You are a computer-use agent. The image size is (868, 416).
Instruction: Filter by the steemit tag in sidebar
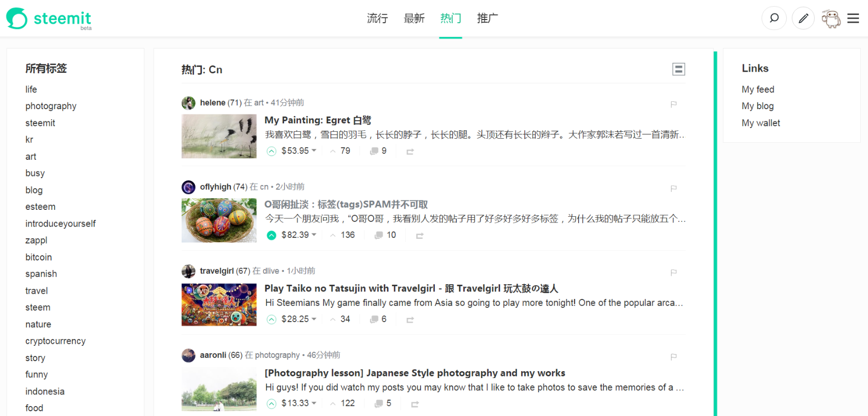pyautogui.click(x=40, y=123)
